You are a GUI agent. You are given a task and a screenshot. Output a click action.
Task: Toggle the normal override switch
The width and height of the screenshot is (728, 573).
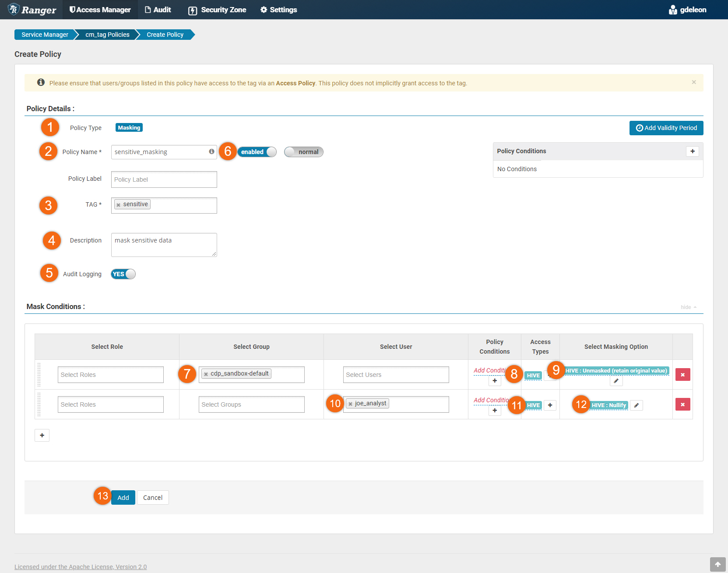pos(304,152)
